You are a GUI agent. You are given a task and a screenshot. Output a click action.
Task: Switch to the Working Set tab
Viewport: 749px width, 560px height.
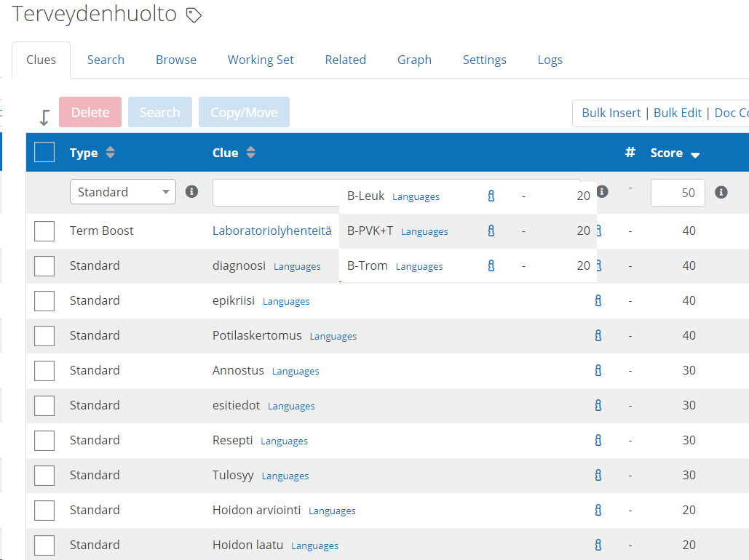coord(261,60)
